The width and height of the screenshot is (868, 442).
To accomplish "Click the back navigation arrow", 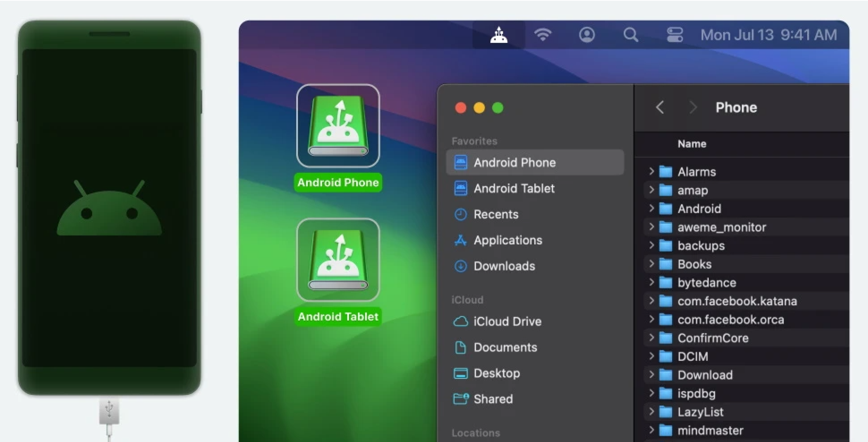I will coord(660,107).
